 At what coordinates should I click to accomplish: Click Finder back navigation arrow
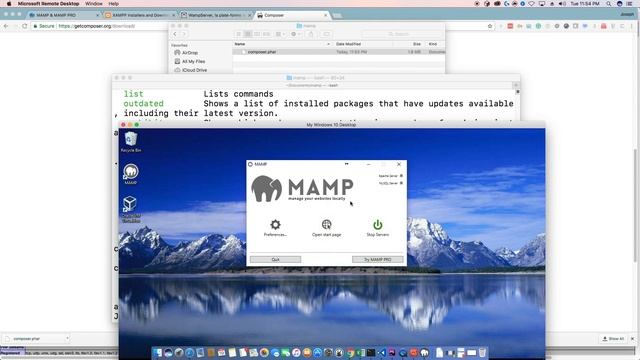pos(175,34)
